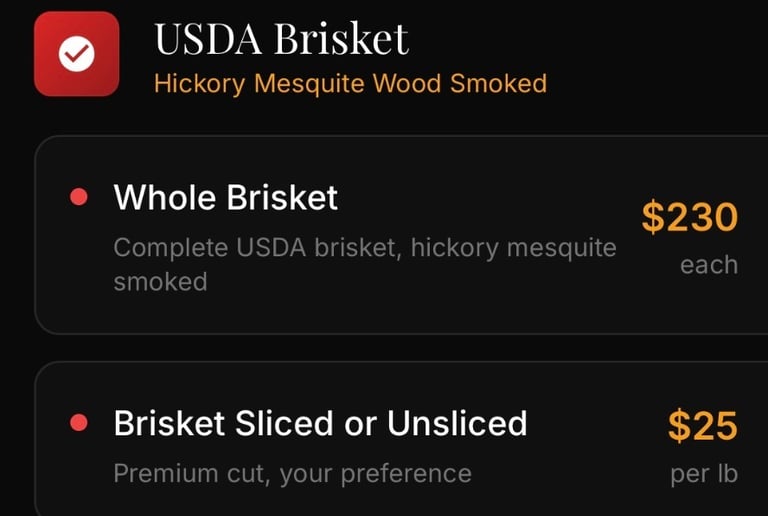768x516 pixels.
Task: Click the word 'Unsliced' in the second item
Action: (457, 424)
